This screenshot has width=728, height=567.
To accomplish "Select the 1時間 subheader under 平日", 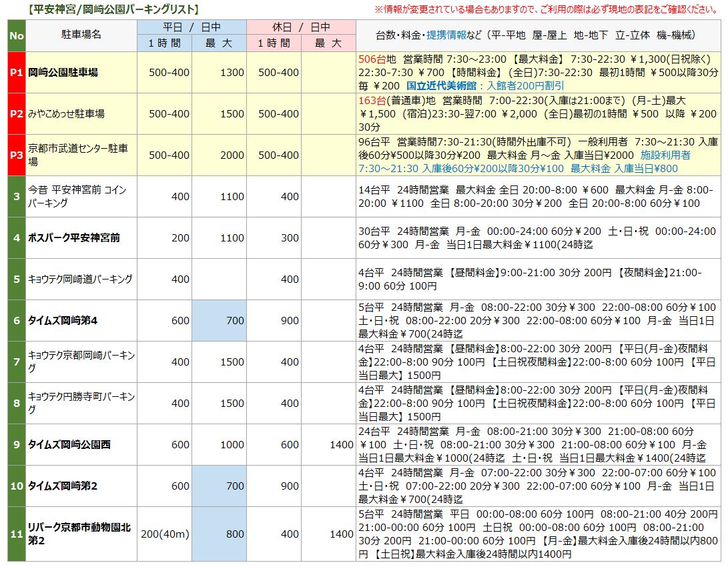I will (163, 42).
